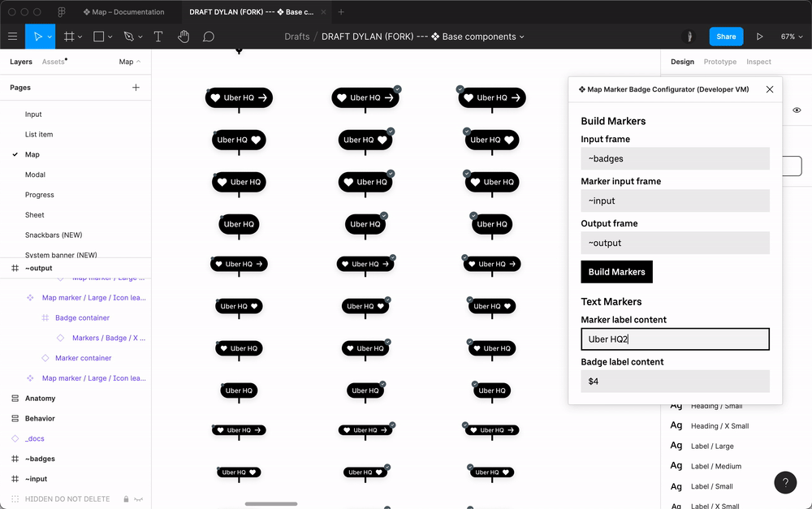This screenshot has width=812, height=509.
Task: Open the 67% zoom dropdown
Action: [791, 37]
